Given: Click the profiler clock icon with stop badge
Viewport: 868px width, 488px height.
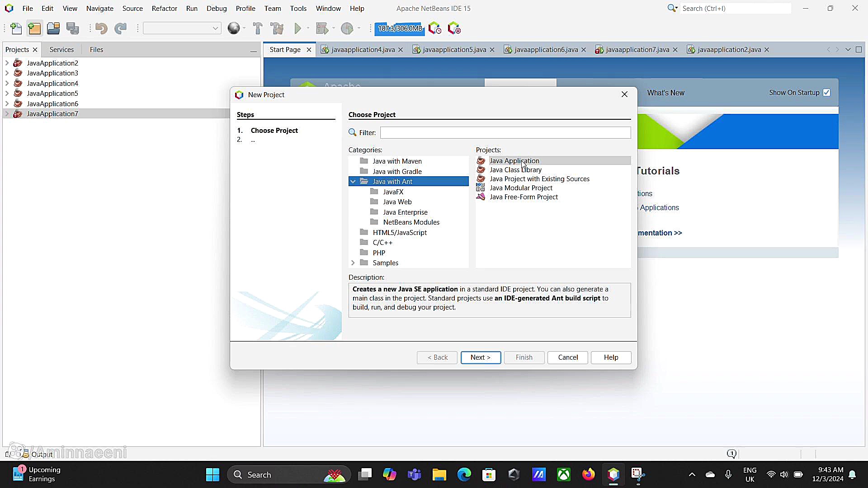Looking at the screenshot, I should (x=454, y=28).
